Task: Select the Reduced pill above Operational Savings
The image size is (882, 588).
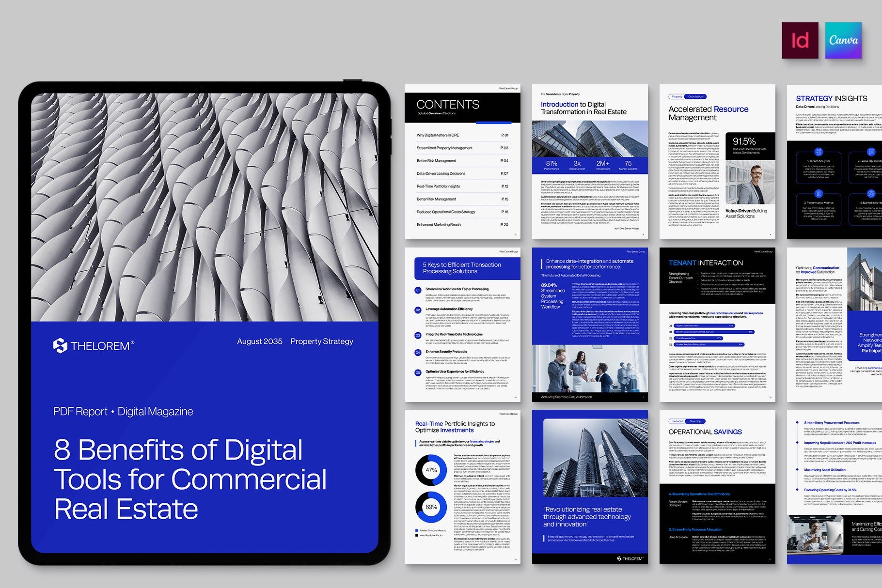Action: pyautogui.click(x=677, y=421)
